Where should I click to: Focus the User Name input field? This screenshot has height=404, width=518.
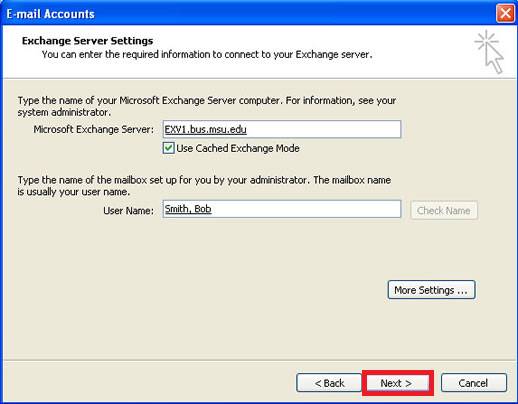click(x=282, y=209)
